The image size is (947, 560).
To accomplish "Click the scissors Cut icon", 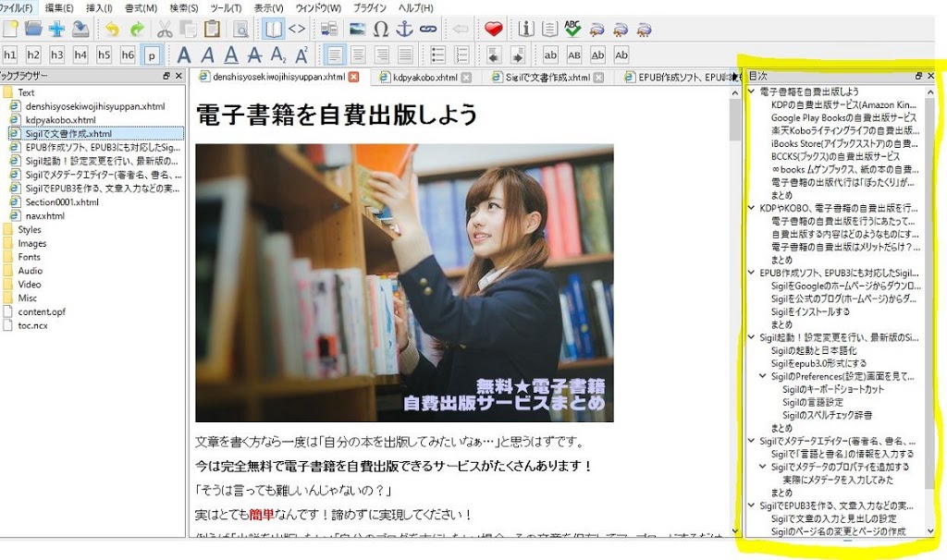I will tap(165, 29).
